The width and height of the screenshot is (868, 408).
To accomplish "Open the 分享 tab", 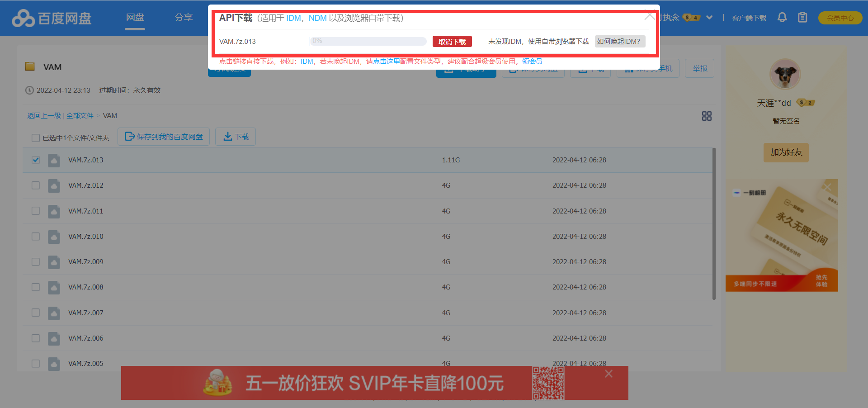I will click(x=184, y=17).
